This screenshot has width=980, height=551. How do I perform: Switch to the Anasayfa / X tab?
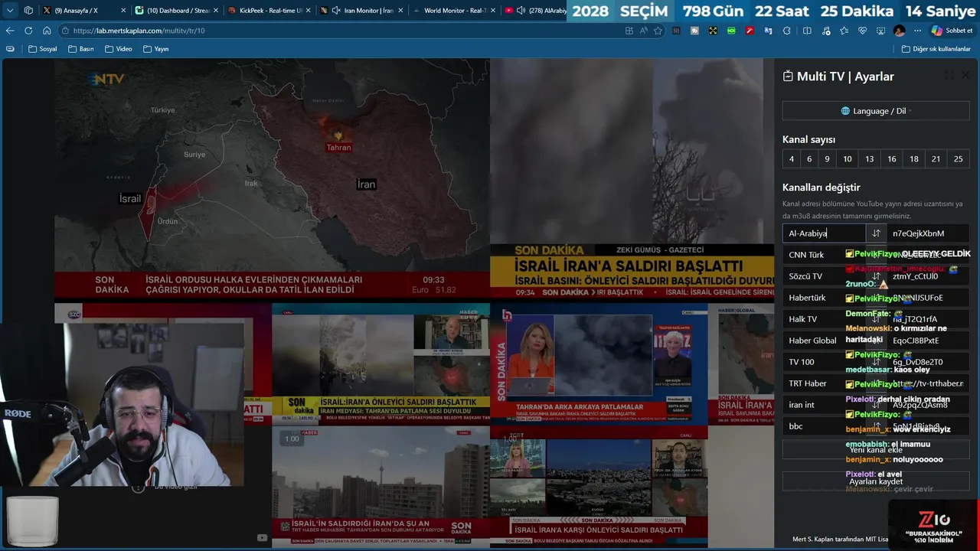click(83, 11)
